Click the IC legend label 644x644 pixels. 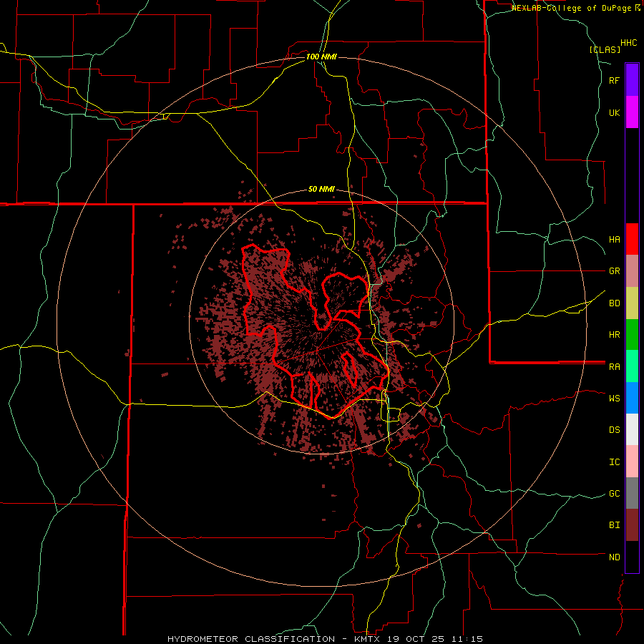click(x=614, y=462)
